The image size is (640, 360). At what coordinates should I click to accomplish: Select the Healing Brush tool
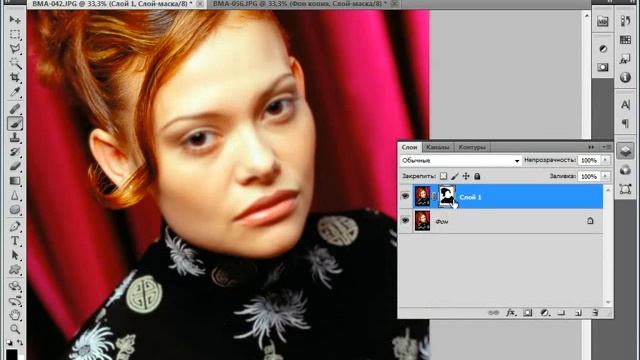(x=15, y=109)
